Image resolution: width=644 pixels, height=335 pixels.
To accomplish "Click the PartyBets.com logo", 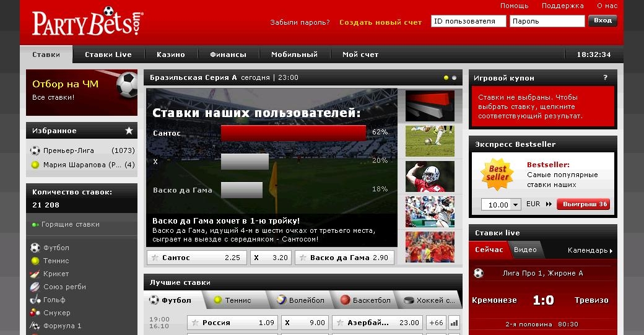I will click(88, 22).
